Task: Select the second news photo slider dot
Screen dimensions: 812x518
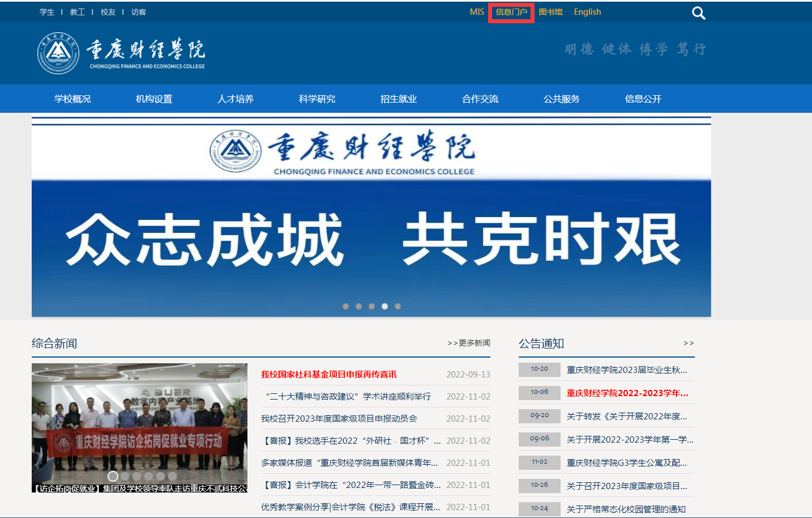Action: pos(125,476)
